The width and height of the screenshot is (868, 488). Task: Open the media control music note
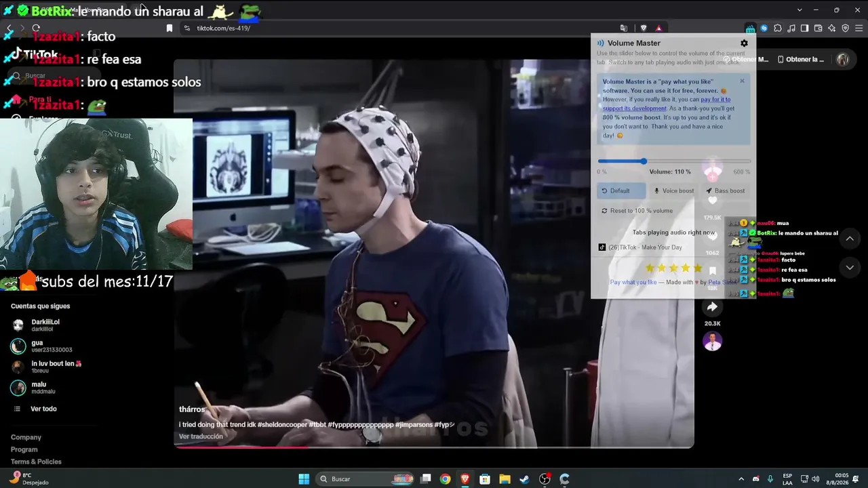click(791, 28)
